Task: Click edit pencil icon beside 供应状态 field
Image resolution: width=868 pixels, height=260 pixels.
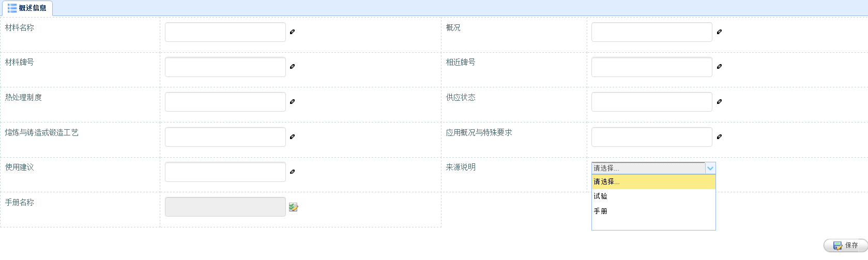Action: [719, 102]
